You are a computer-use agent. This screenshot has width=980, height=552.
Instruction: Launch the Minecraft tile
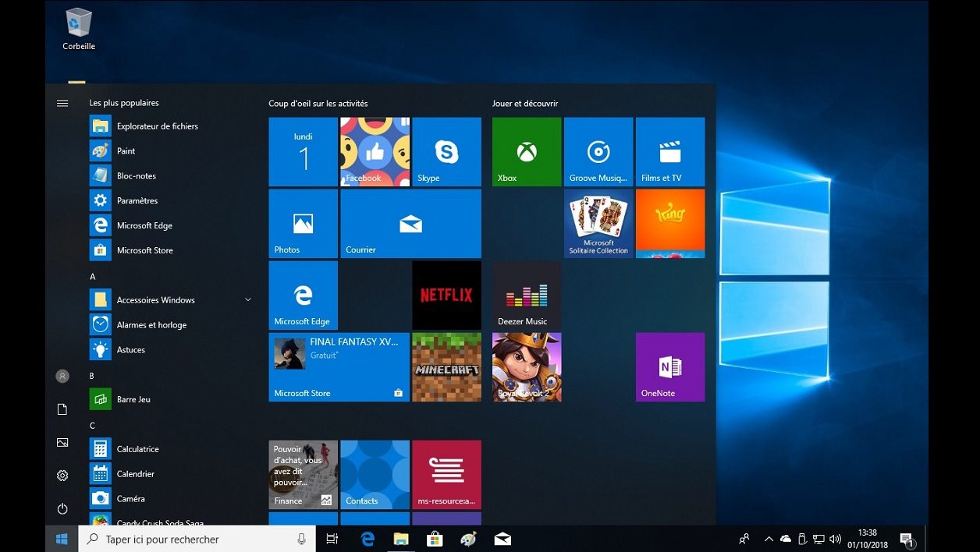pos(447,367)
